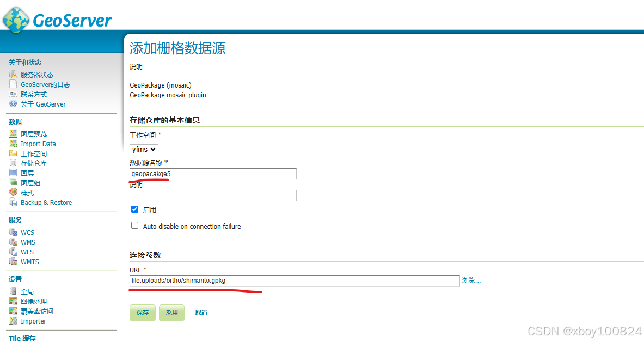Toggle the 启用 enabled checkbox
Screen dimensions: 644x342
coord(134,209)
